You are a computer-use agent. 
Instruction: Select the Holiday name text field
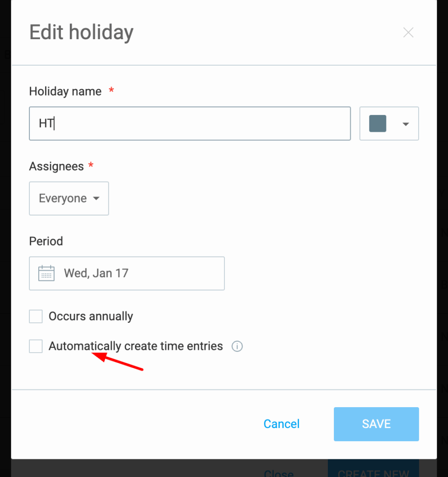190,123
